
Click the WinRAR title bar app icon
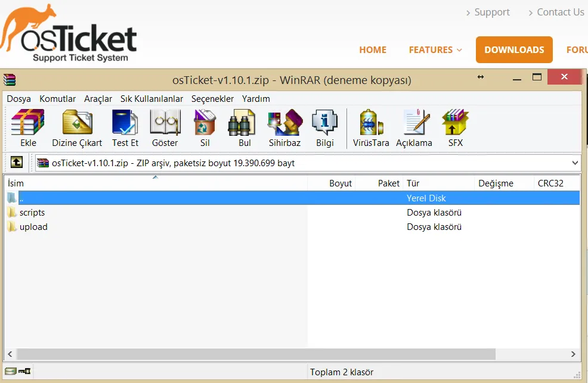click(10, 80)
